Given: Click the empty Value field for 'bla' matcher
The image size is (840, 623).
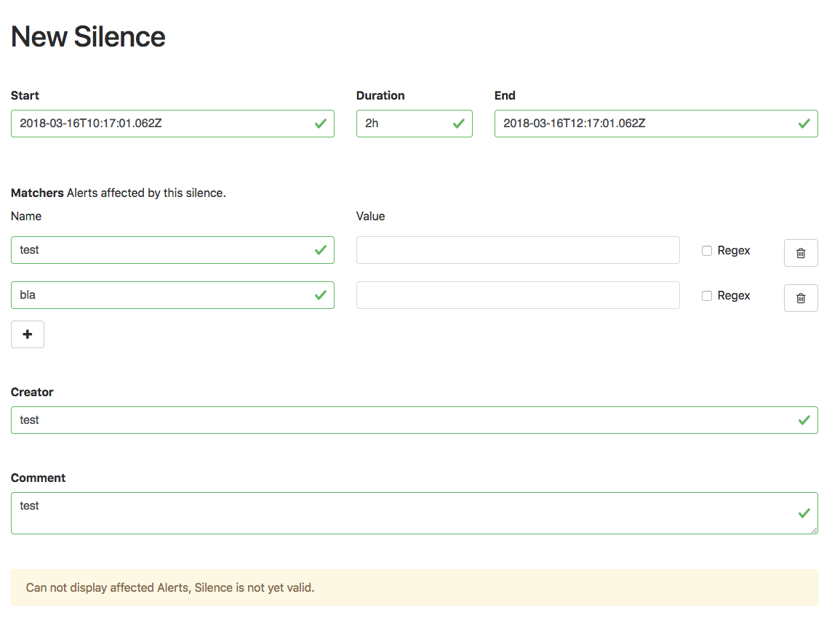Looking at the screenshot, I should coord(518,295).
